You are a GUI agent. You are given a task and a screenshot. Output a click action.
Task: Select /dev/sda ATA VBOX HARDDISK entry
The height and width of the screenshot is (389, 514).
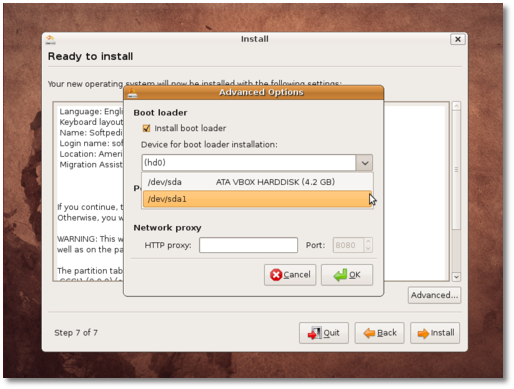[x=257, y=182]
